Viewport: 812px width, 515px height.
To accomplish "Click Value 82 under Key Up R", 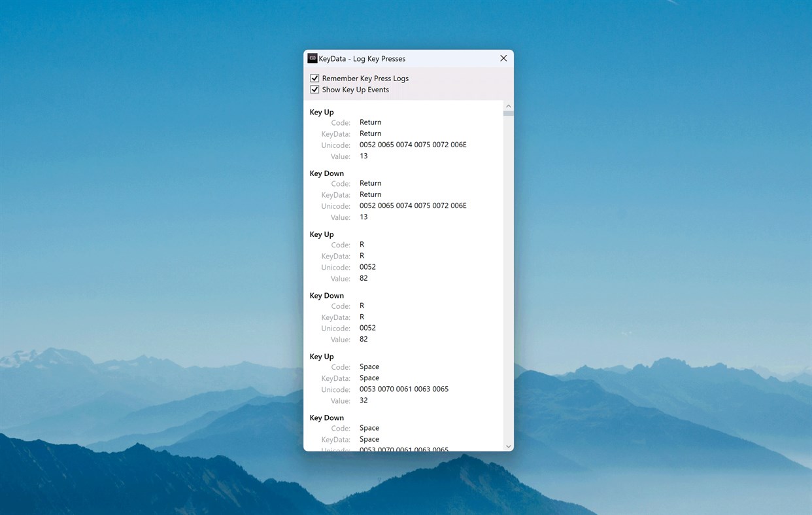I will tap(364, 277).
